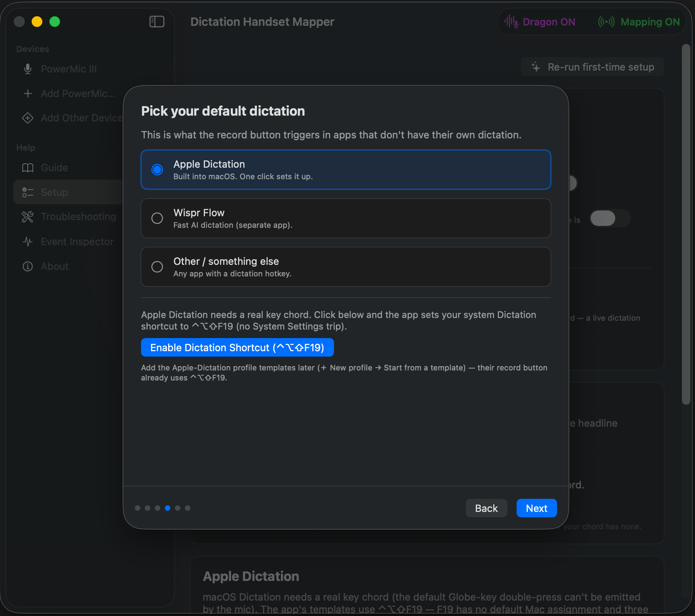Toggle the Mapping ON status button
The image size is (695, 616).
(x=640, y=22)
